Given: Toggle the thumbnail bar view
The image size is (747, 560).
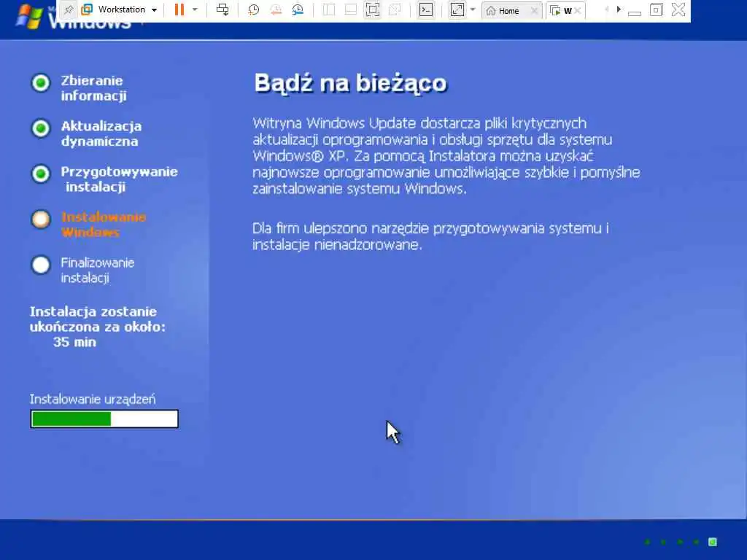Looking at the screenshot, I should (x=351, y=9).
